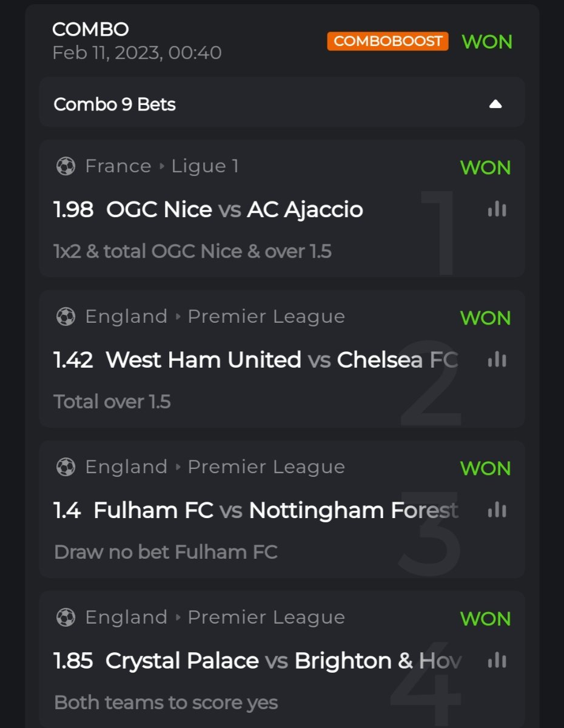This screenshot has width=564, height=728.
Task: Collapse the Combo 9 Bets arrow
Action: point(495,104)
